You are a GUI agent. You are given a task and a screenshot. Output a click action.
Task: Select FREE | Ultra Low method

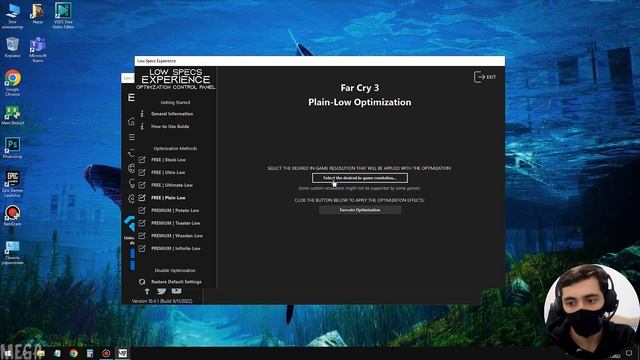[x=168, y=172]
